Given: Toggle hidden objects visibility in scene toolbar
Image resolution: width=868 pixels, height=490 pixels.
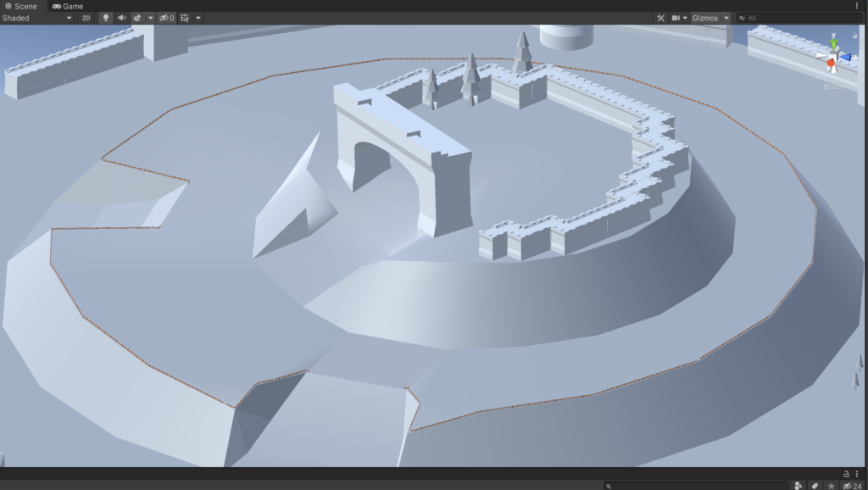Looking at the screenshot, I should 166,18.
